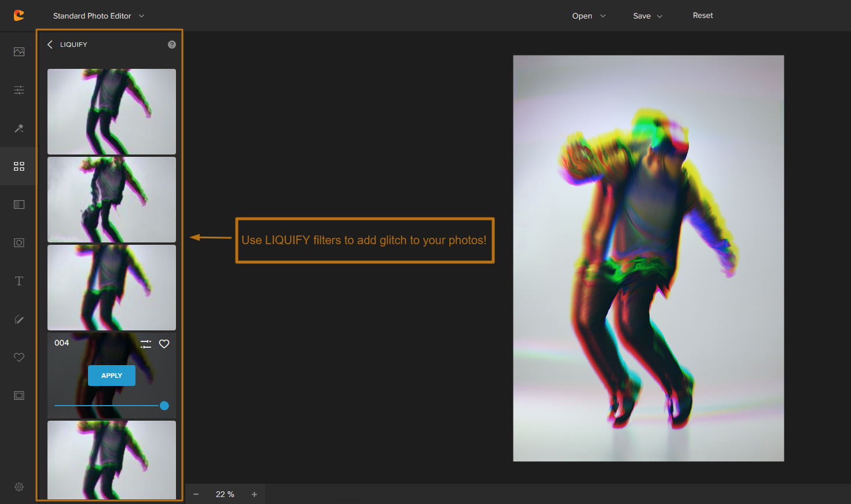Image resolution: width=851 pixels, height=504 pixels.
Task: Click the Colorcinch logo icon
Action: coord(19,16)
